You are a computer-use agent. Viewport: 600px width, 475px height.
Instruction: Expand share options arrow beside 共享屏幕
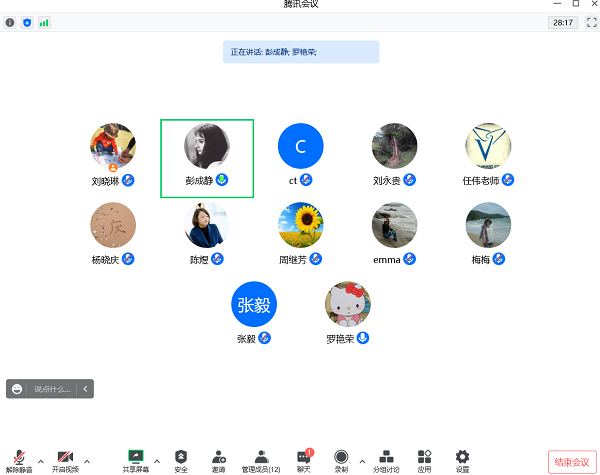[x=157, y=461]
